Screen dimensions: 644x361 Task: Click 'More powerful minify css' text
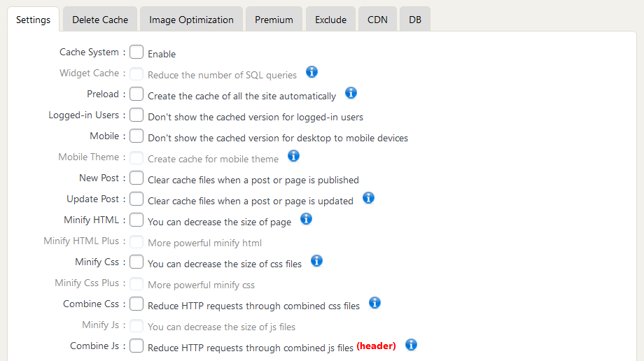pos(202,285)
